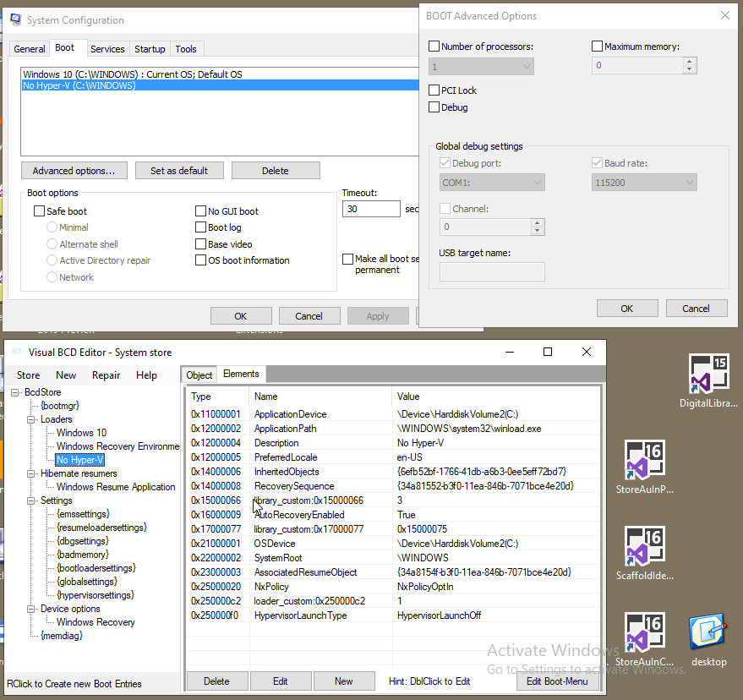Image resolution: width=743 pixels, height=700 pixels.
Task: Decrease the Channel spinner value
Action: coord(537,231)
